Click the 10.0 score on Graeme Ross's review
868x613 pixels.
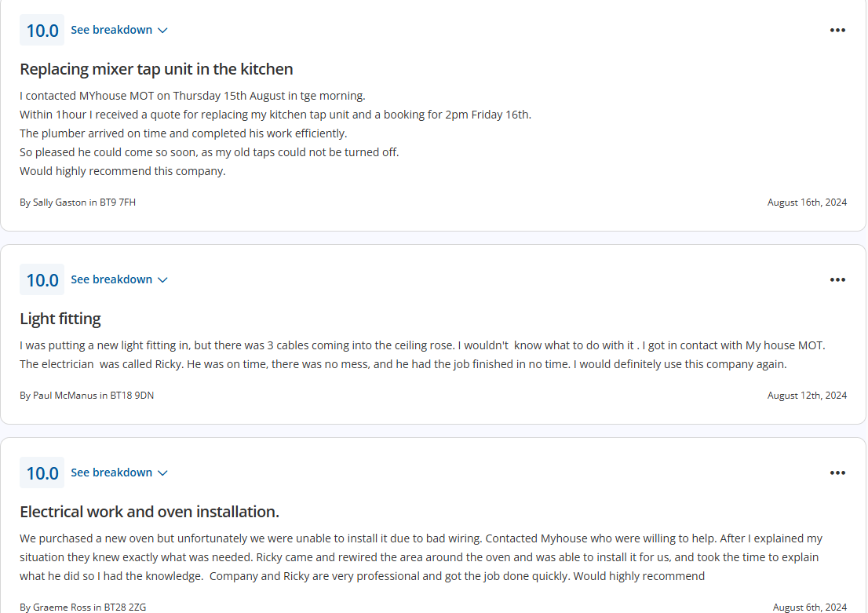[x=42, y=473]
